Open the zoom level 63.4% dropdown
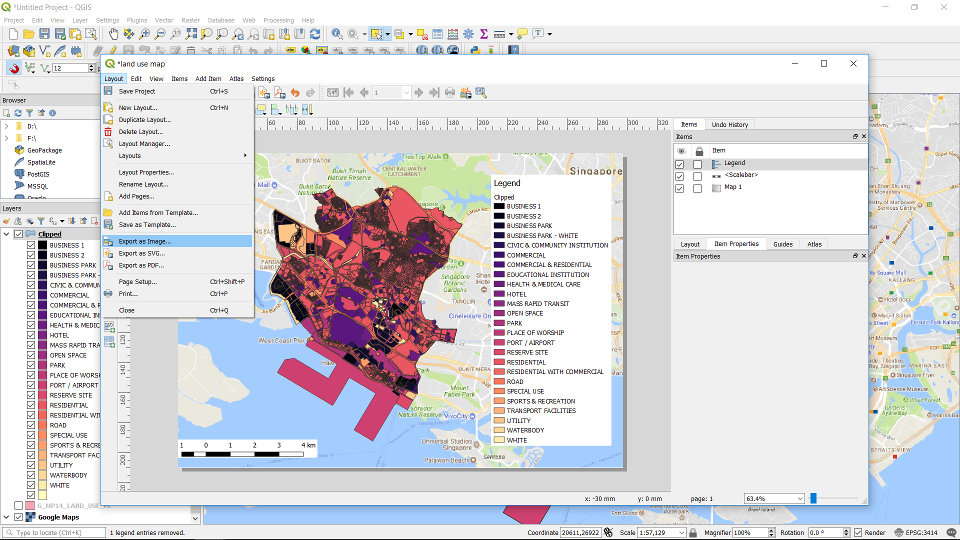Screen dimensions: 960x540 [799, 498]
